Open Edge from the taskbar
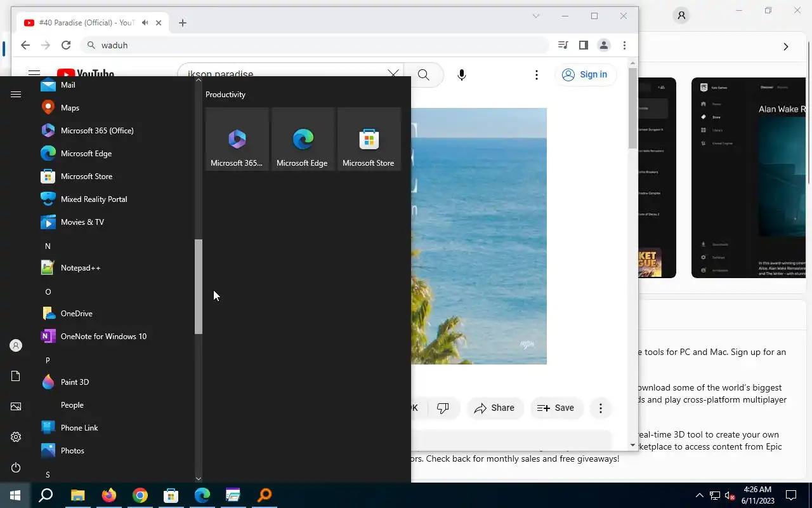 pos(202,495)
